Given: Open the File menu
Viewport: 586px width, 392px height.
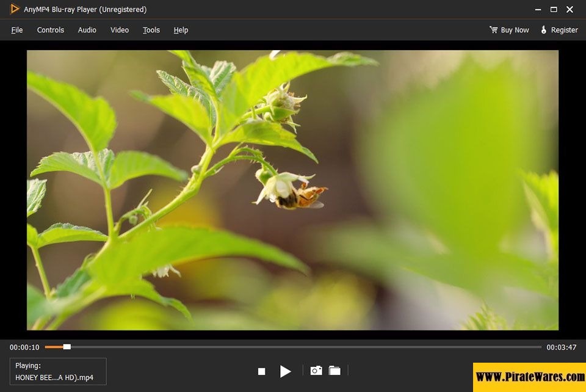Looking at the screenshot, I should click(x=17, y=30).
